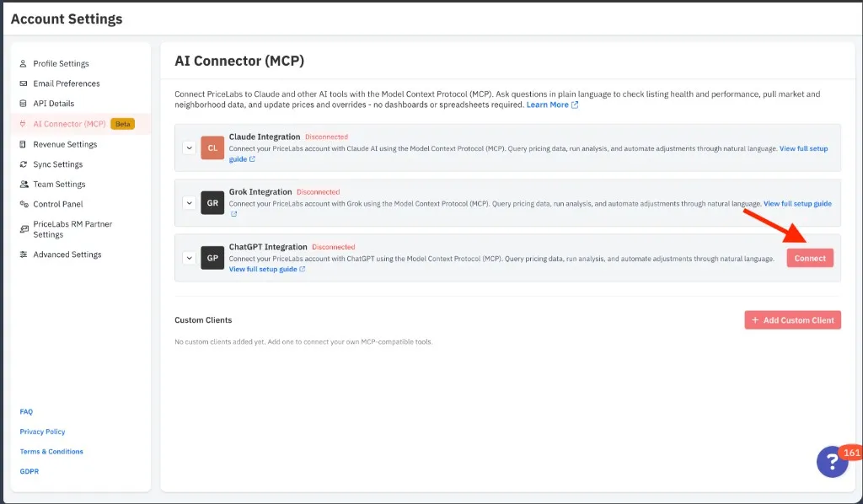
Task: Click the Profile Settings person icon
Action: click(23, 64)
